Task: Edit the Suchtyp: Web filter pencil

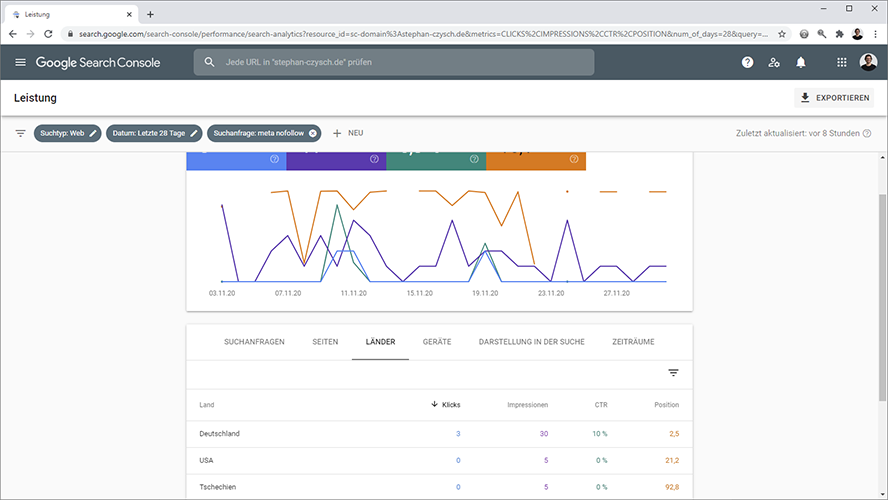Action: pyautogui.click(x=93, y=133)
